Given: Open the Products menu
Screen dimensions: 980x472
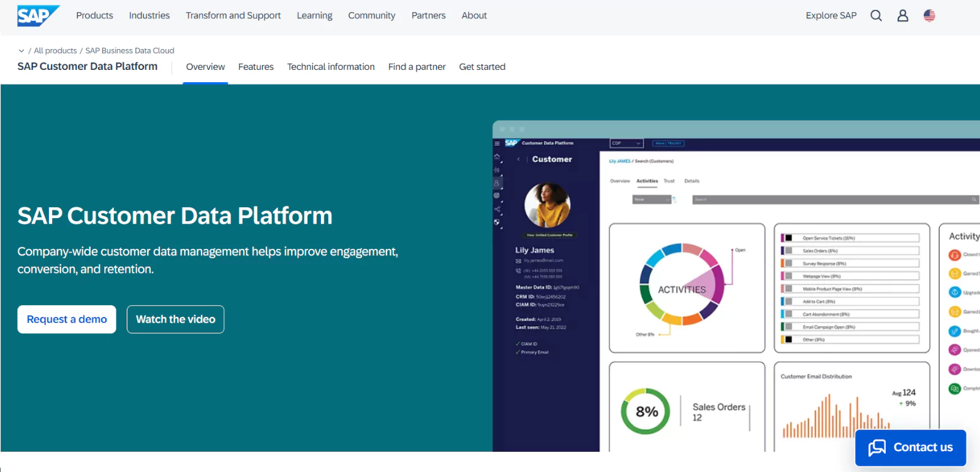Looking at the screenshot, I should pyautogui.click(x=94, y=15).
